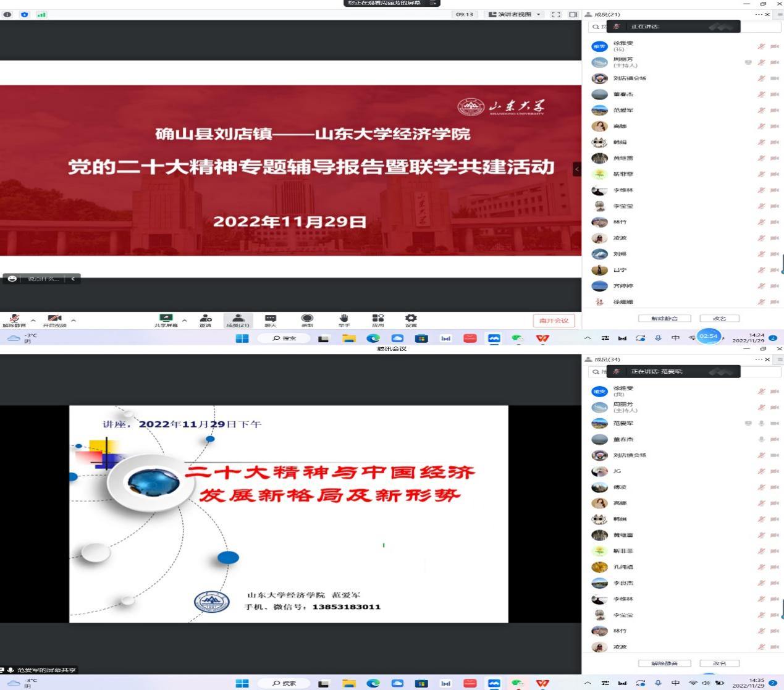Open the 设置 settings gear
This screenshot has height=690, width=784.
pos(411,319)
